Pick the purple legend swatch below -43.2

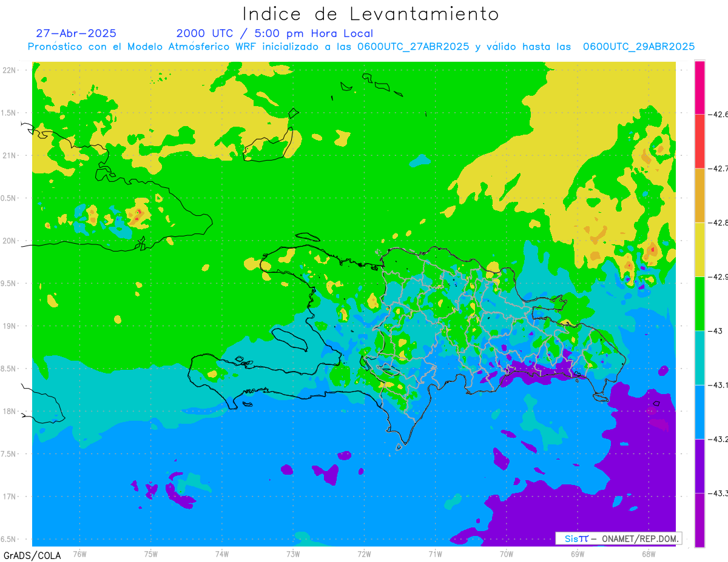click(699, 466)
